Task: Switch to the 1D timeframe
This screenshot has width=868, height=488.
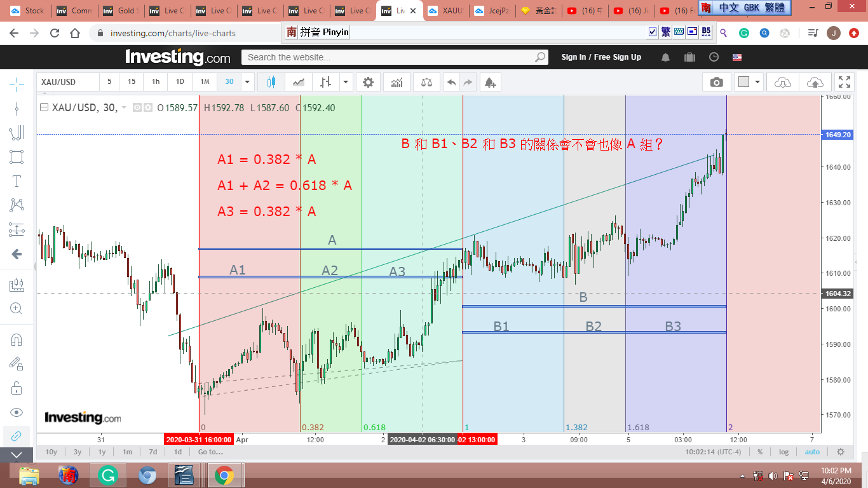Action: point(180,82)
